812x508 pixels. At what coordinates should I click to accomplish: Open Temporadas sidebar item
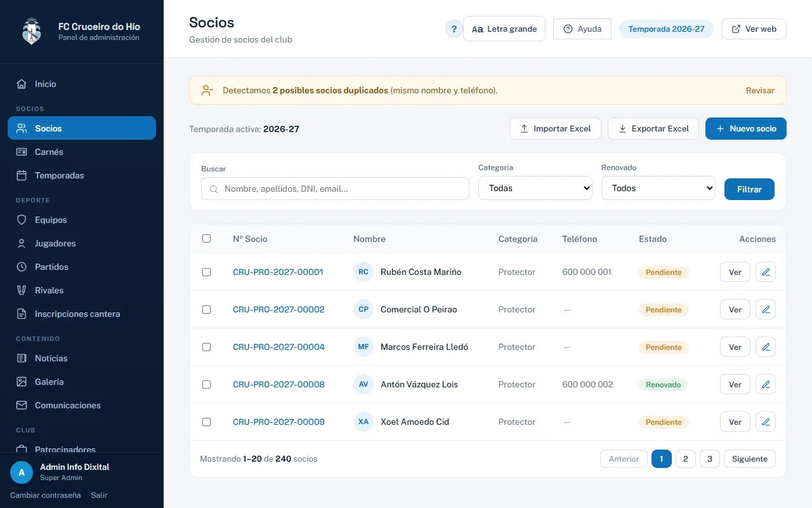point(82,175)
